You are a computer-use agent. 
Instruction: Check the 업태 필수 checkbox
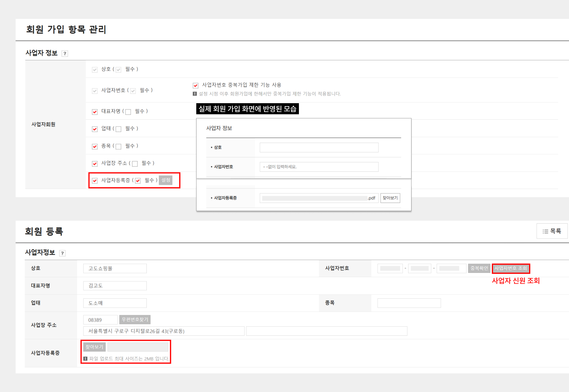[119, 129]
